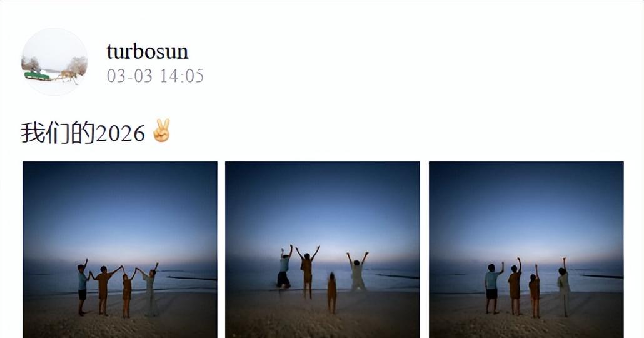Click the blue-shirt person in fist-raising photo
This screenshot has width=644, height=338.
[492, 289]
